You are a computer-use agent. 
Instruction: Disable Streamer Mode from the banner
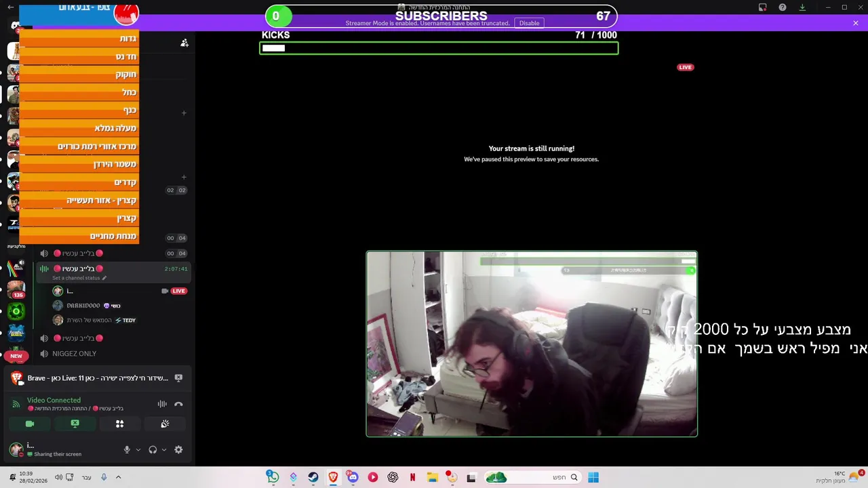point(529,23)
